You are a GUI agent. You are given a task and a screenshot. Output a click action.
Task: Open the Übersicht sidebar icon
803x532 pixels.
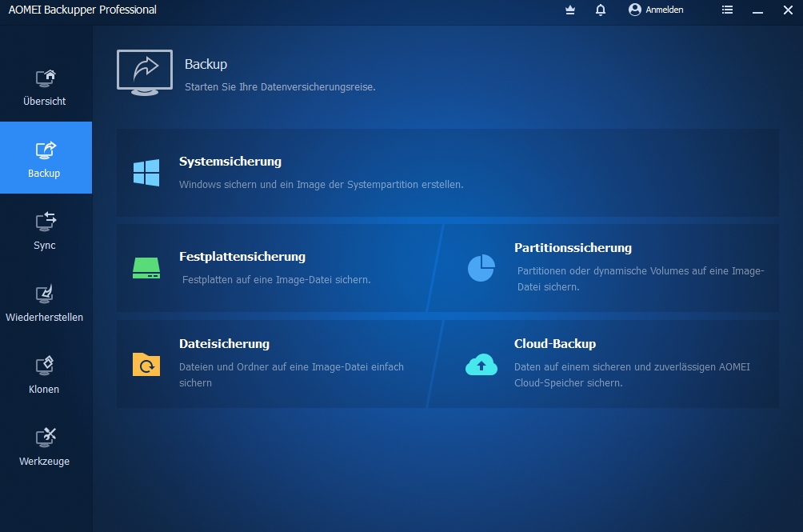pyautogui.click(x=46, y=78)
